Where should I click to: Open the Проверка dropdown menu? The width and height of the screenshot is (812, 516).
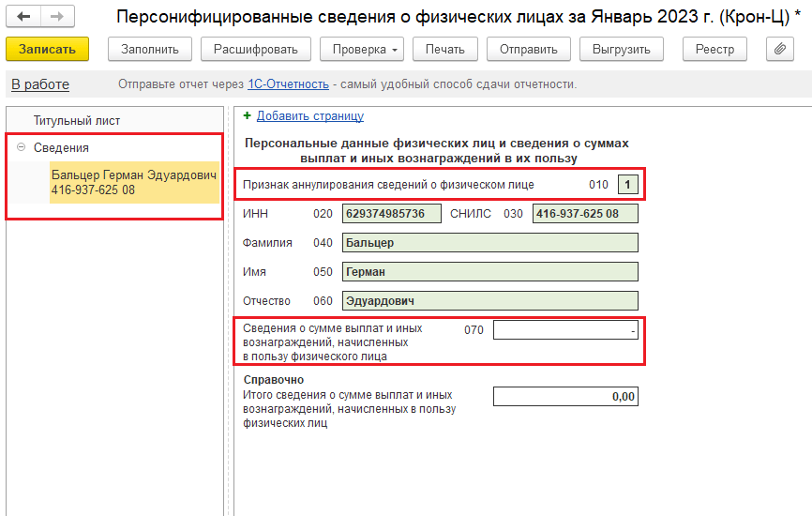tap(365, 50)
